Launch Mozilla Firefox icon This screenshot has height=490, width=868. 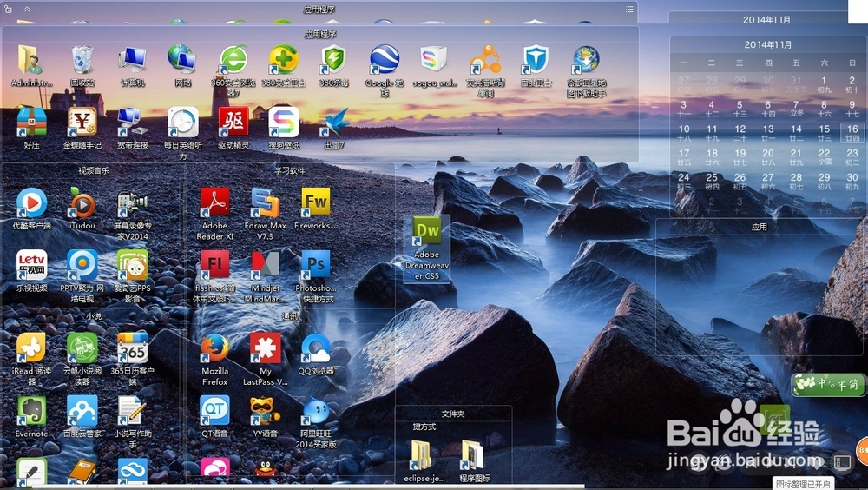(214, 348)
